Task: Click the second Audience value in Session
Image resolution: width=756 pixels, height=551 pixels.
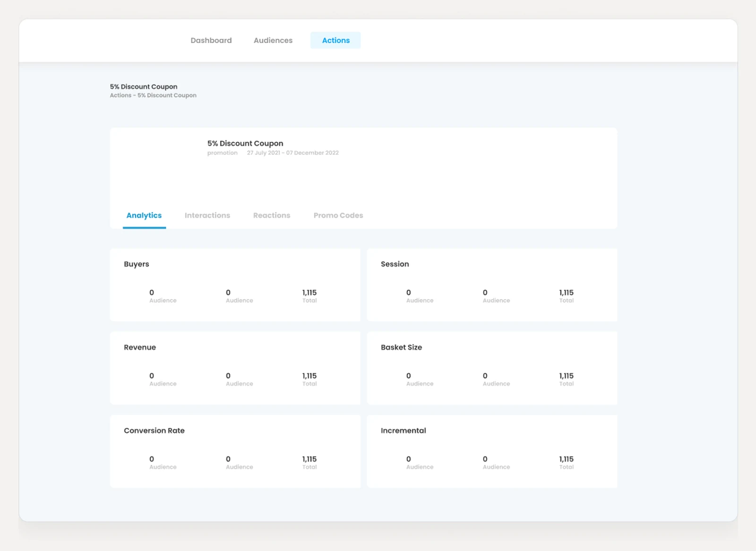Action: 485,293
